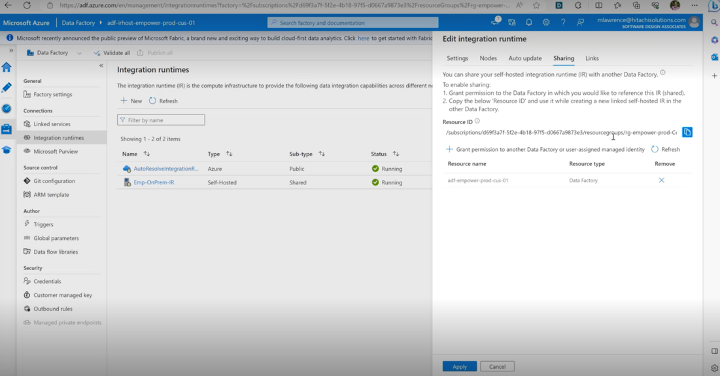Click Validate all

click(x=112, y=53)
